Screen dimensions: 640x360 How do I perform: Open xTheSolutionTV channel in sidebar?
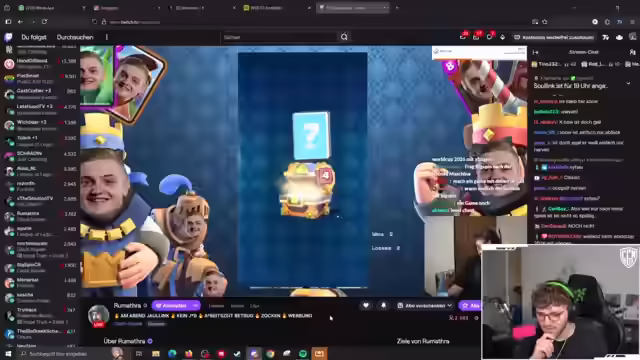pos(40,200)
